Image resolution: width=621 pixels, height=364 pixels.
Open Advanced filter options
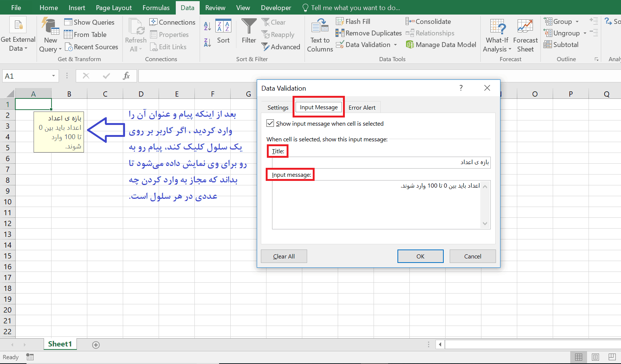pos(281,47)
